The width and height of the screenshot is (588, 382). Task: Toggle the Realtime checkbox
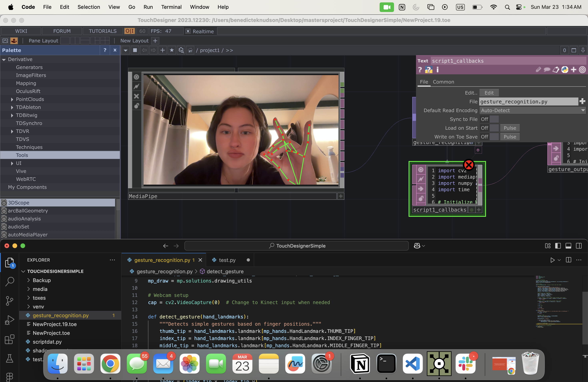click(188, 31)
